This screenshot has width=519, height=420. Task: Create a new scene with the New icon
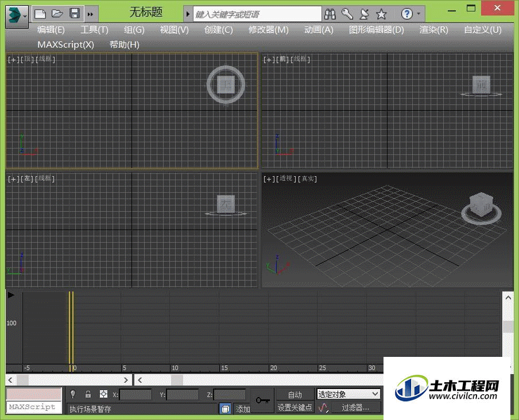click(x=40, y=14)
